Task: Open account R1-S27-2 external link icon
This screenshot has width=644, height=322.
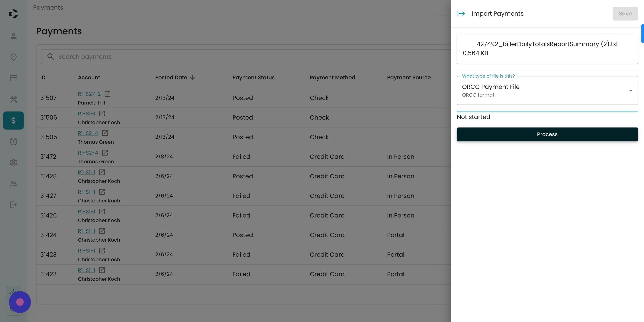Action: pyautogui.click(x=108, y=94)
